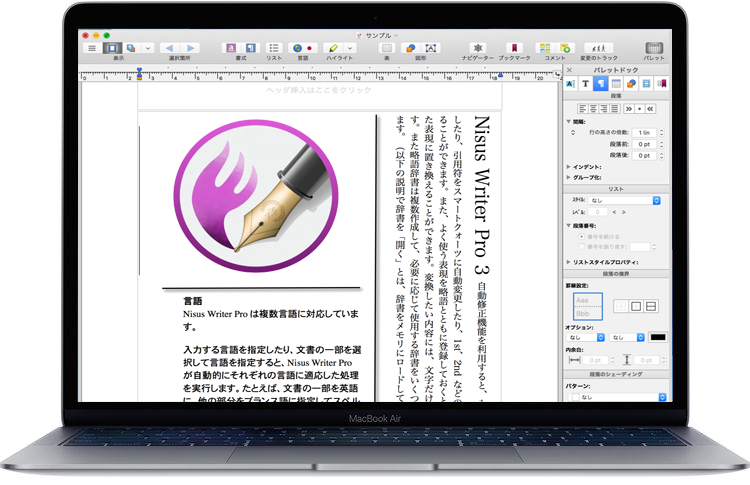Screen dimensions: 750x485
Task: Toggle 変更のトラック track changes icon
Action: tap(598, 48)
